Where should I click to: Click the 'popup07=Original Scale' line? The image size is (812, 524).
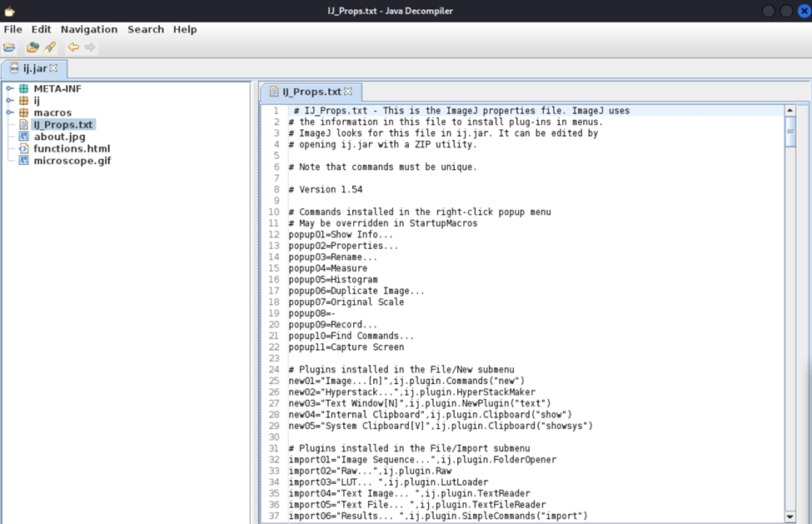[346, 302]
